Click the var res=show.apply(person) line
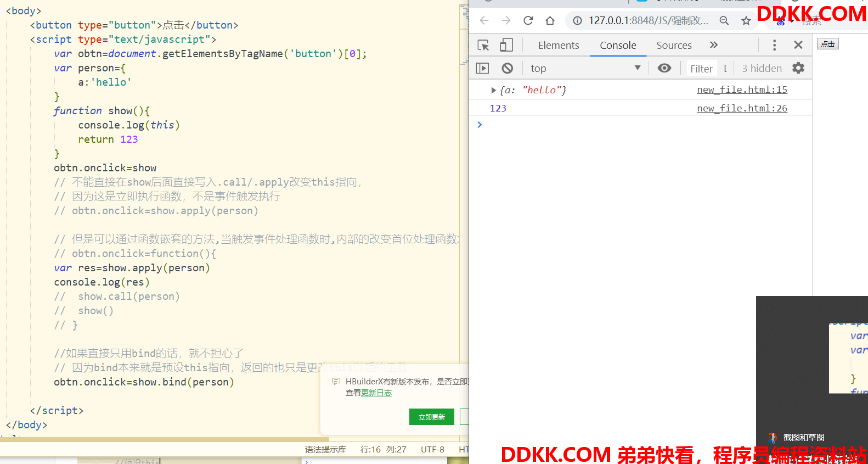 coord(132,267)
